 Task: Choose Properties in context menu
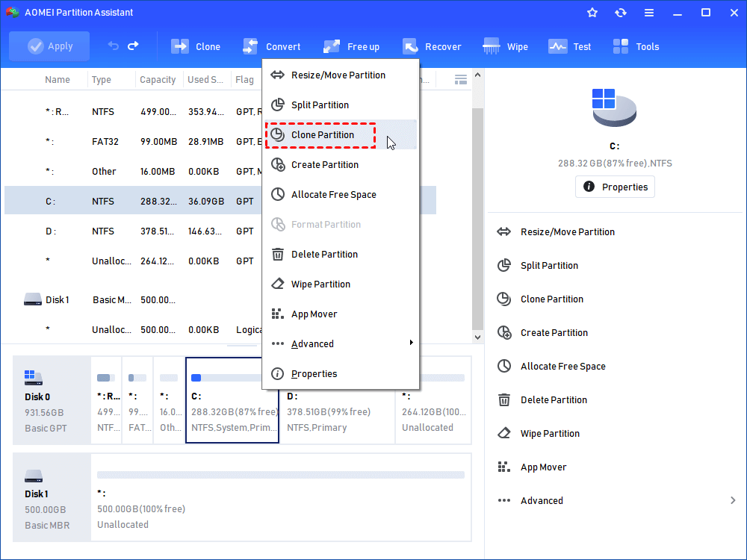(341, 374)
